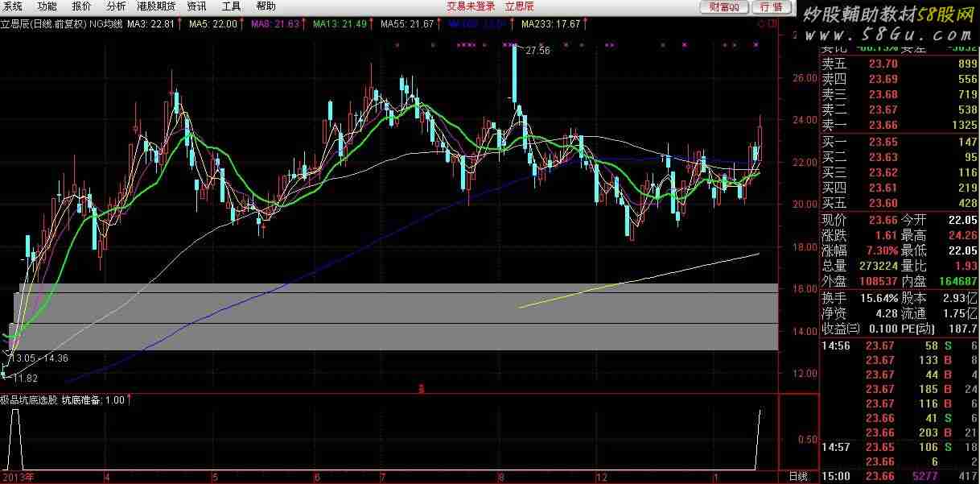Select the MA233: 17.67 label
The height and width of the screenshot is (484, 980).
[x=551, y=24]
